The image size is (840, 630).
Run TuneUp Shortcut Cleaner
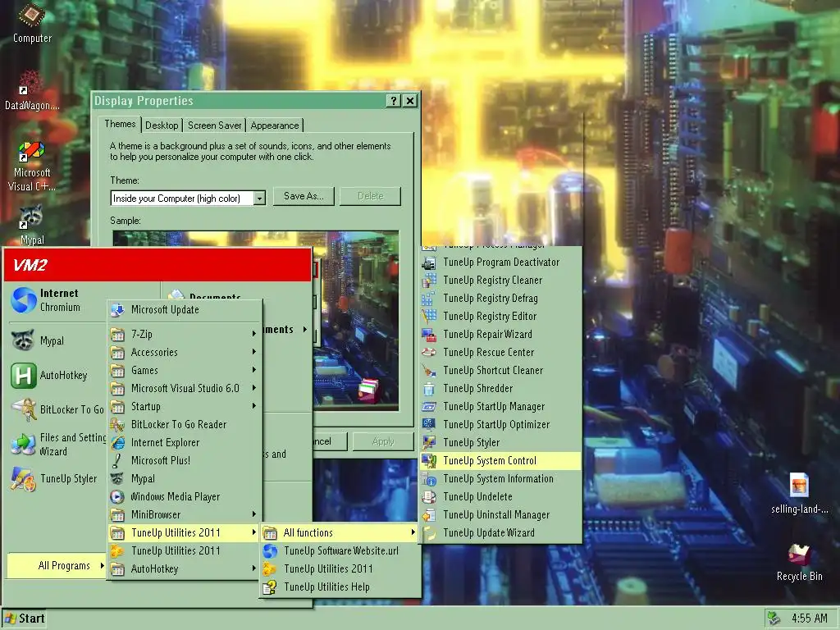(500, 371)
